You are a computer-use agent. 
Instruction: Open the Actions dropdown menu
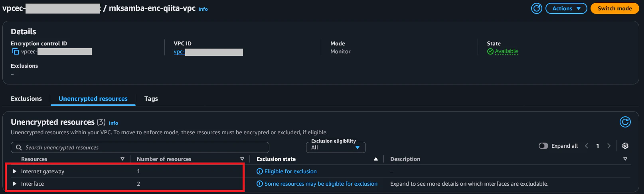(x=566, y=8)
